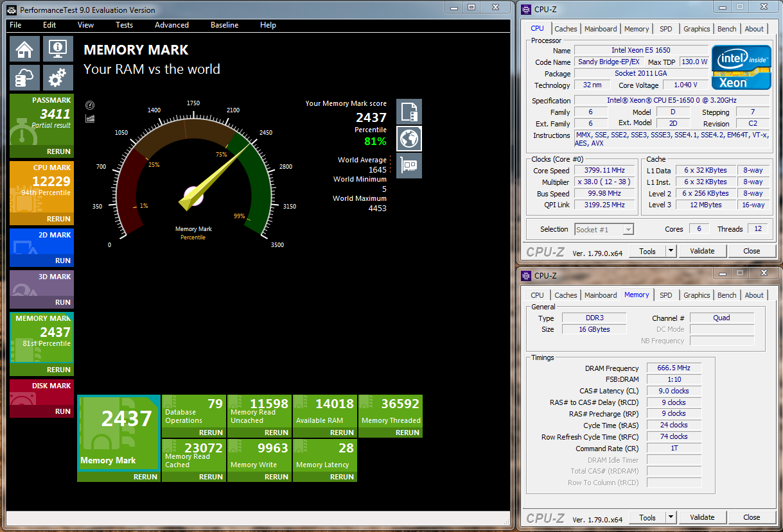
Task: Click the CPU Name field Intel Xeon E5 1650
Action: (x=641, y=50)
